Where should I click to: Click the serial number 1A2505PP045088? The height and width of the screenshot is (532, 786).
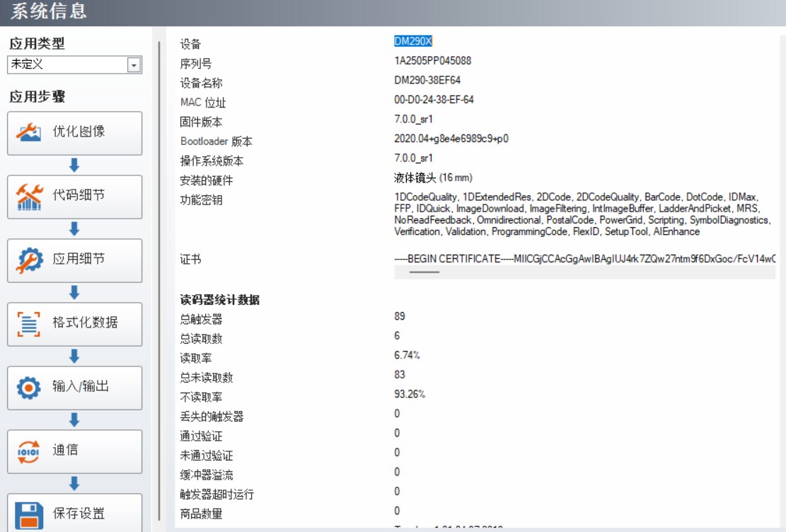pos(432,62)
